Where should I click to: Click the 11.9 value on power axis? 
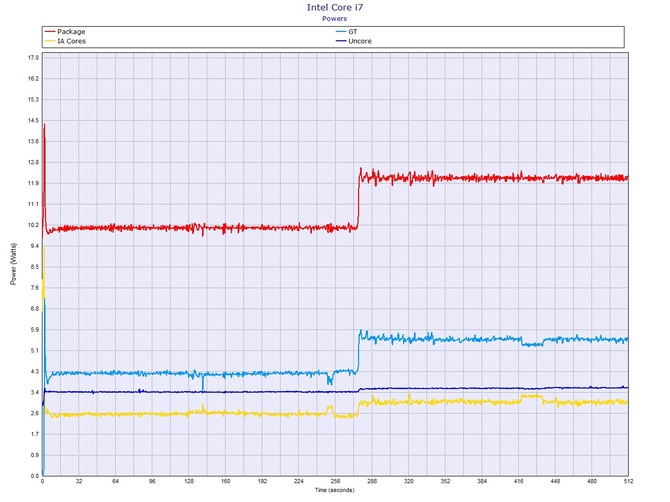click(33, 183)
